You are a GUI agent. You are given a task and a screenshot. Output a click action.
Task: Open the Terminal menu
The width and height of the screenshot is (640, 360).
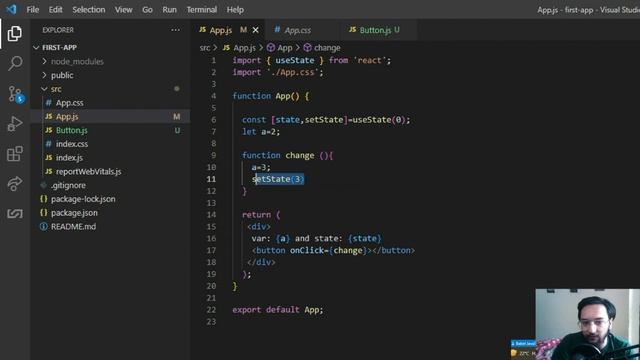(202, 9)
